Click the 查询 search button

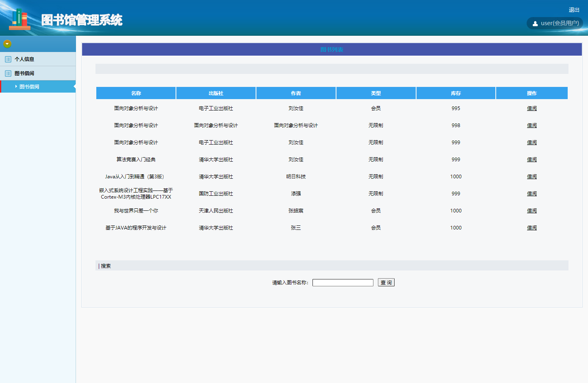[x=386, y=283]
